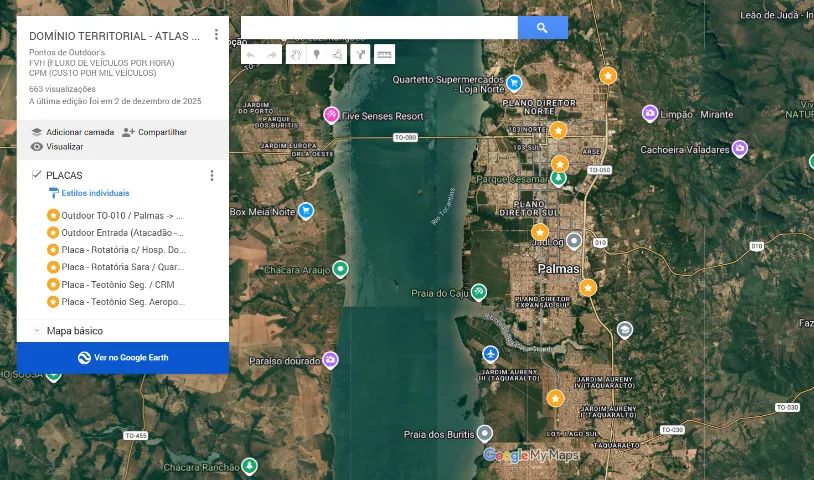814x480 pixels.
Task: Select the Add marker tool
Action: click(x=317, y=54)
